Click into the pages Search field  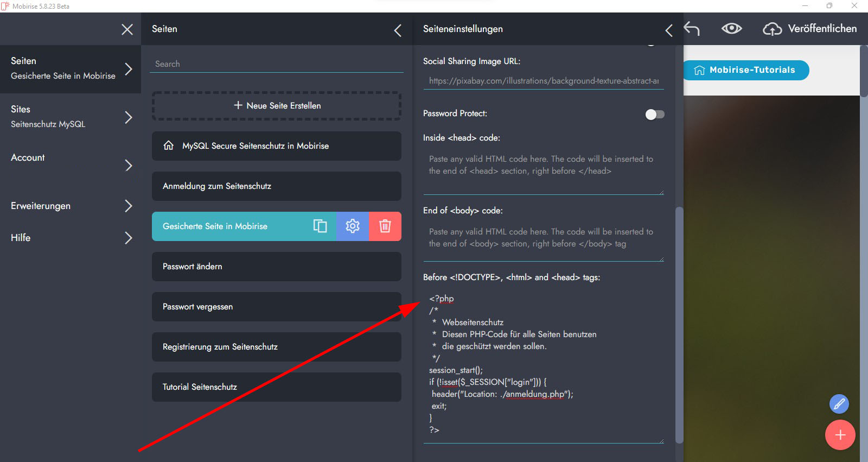277,64
